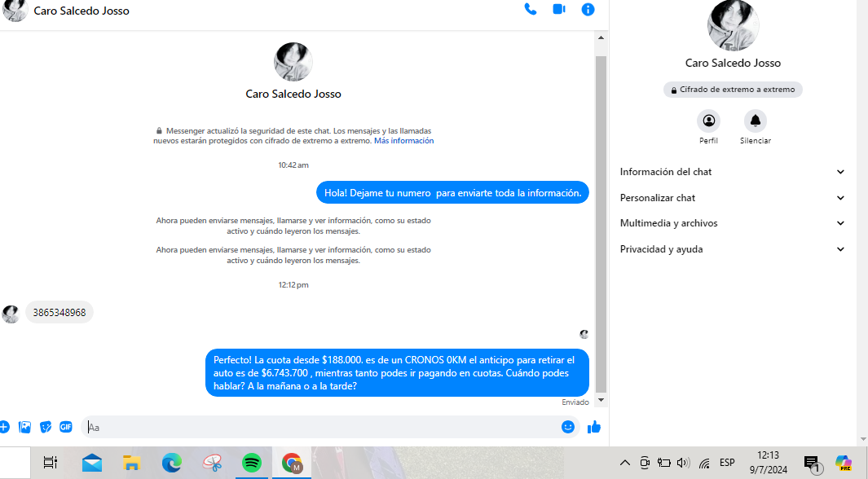
Task: Open clock showing 12:13 9/7/2024
Action: point(769,463)
